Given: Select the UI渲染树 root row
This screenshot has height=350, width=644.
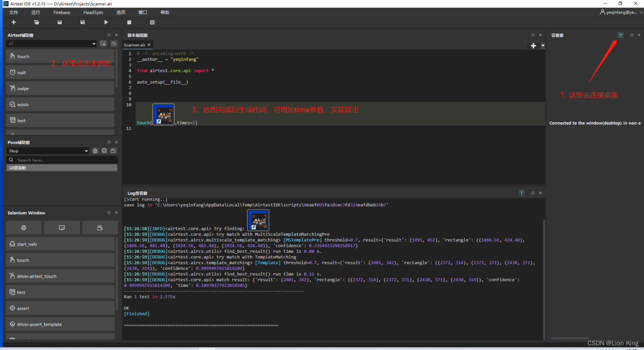Looking at the screenshot, I should (x=62, y=168).
